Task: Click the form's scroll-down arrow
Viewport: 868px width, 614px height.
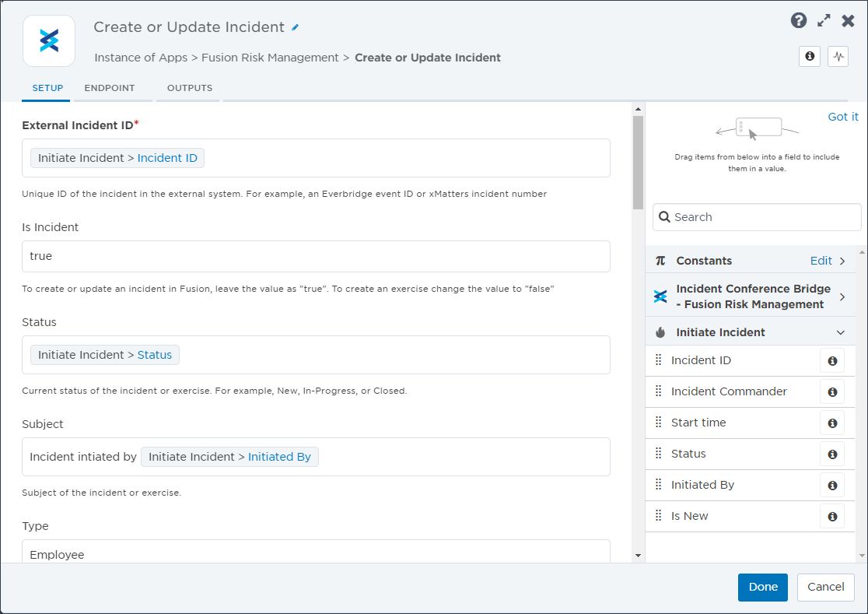Action: click(x=638, y=556)
